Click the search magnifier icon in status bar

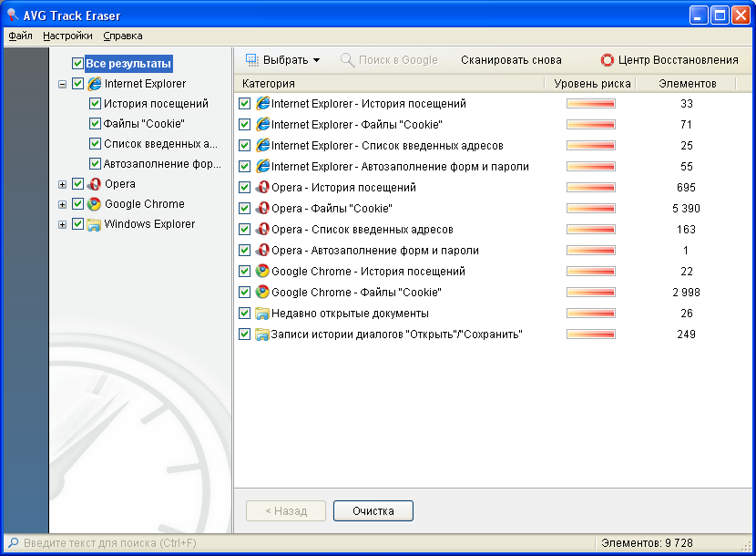point(14,543)
